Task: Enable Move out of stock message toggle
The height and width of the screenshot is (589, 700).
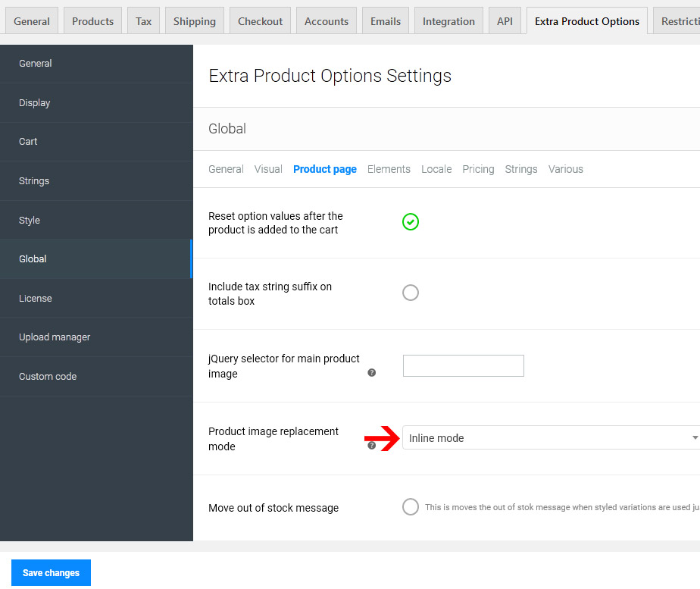Action: 411,507
